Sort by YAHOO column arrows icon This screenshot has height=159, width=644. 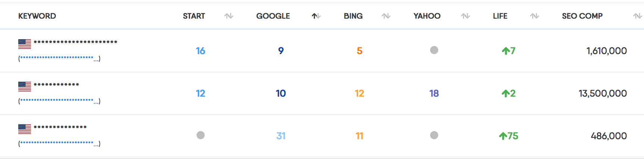pos(465,16)
